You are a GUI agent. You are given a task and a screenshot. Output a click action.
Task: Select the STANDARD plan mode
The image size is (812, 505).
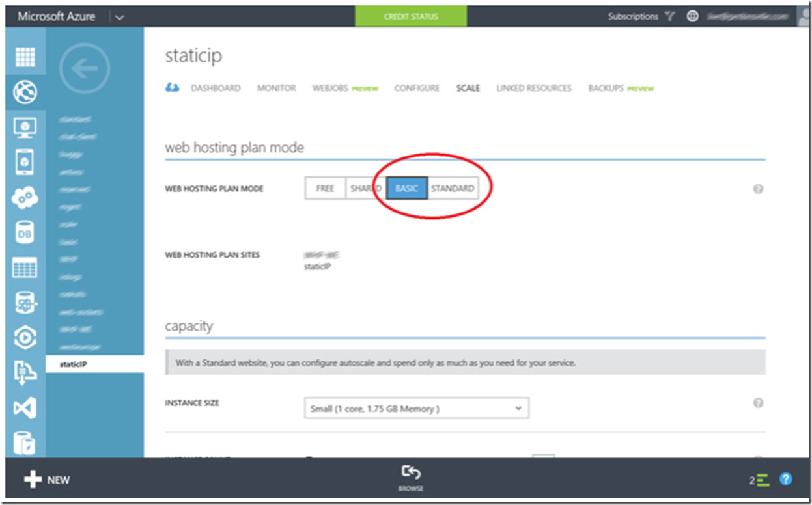click(x=453, y=189)
